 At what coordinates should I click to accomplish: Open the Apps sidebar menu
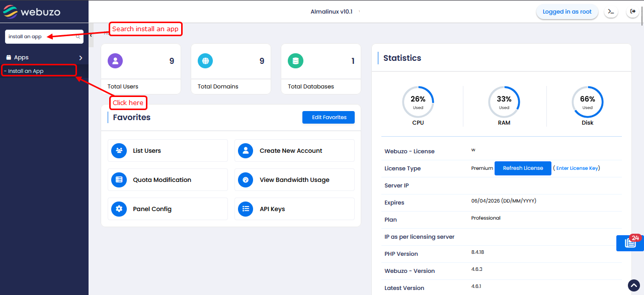coord(21,58)
